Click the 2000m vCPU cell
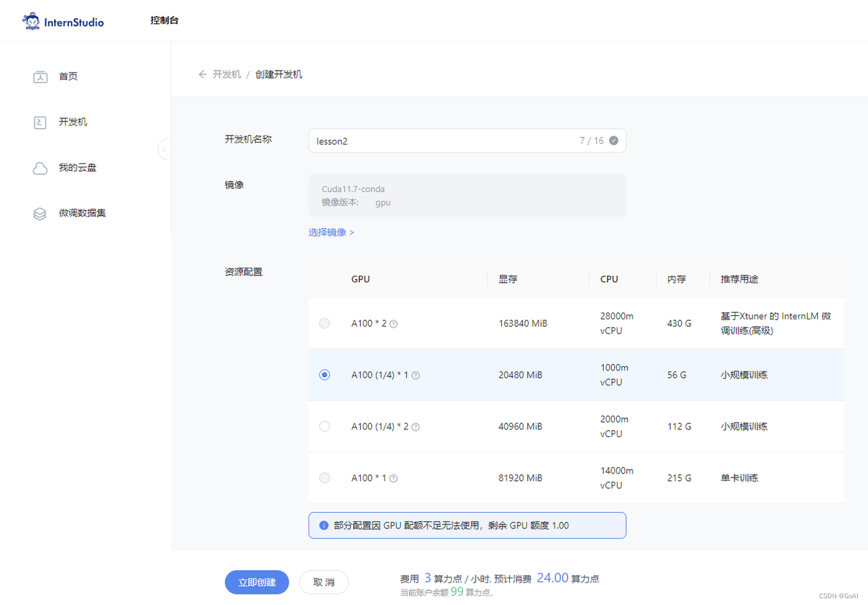The width and height of the screenshot is (868, 605). [x=614, y=427]
